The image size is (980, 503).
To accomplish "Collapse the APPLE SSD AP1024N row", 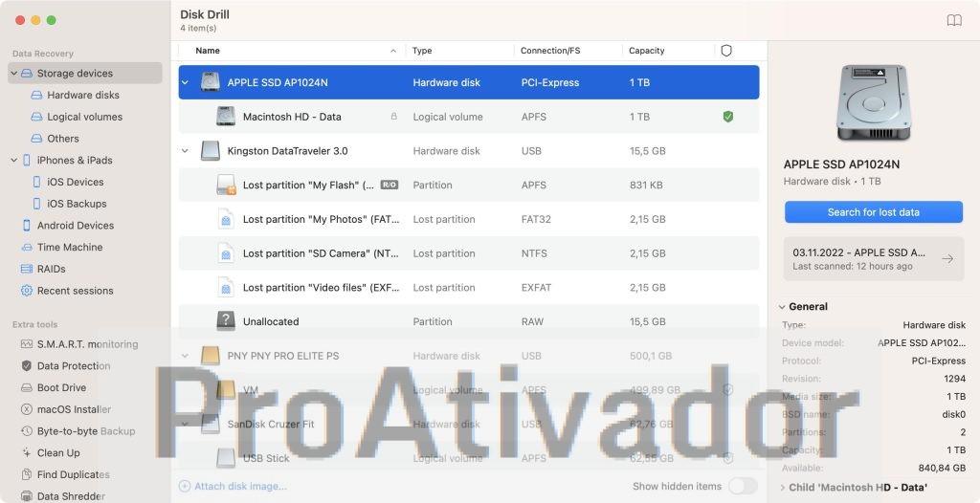I will tap(185, 82).
